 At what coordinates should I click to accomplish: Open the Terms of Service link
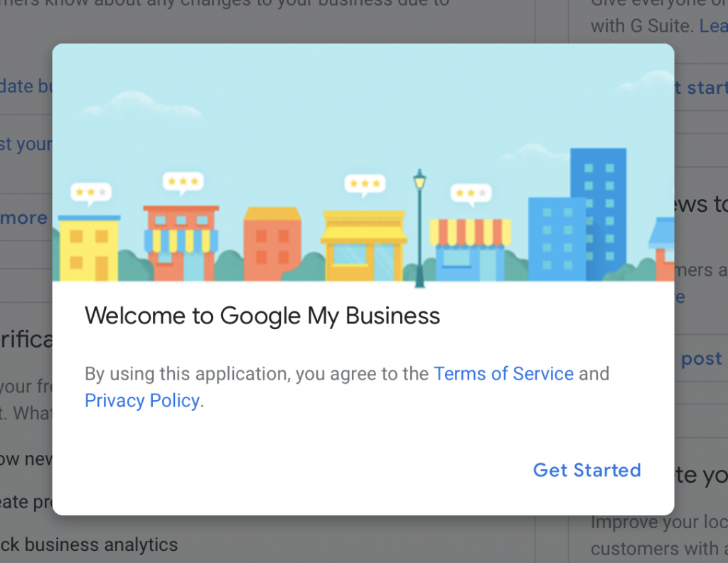tap(503, 373)
